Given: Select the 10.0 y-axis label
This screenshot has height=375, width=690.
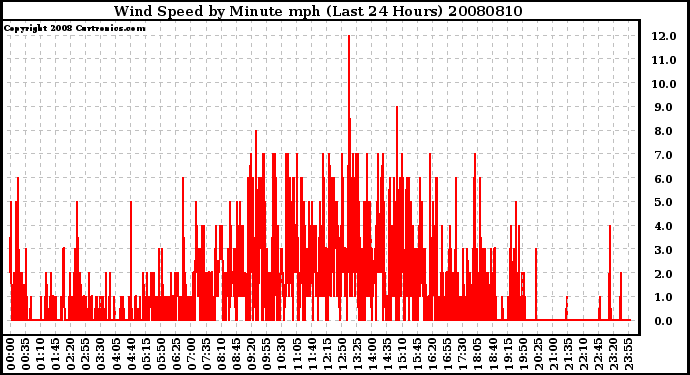Looking at the screenshot, I should pos(664,84).
